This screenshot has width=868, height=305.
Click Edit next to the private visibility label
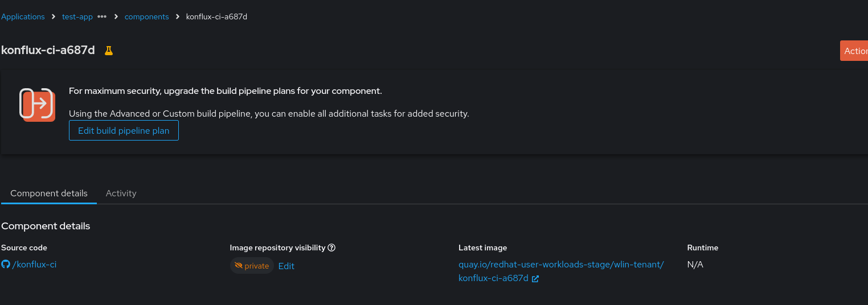point(286,266)
